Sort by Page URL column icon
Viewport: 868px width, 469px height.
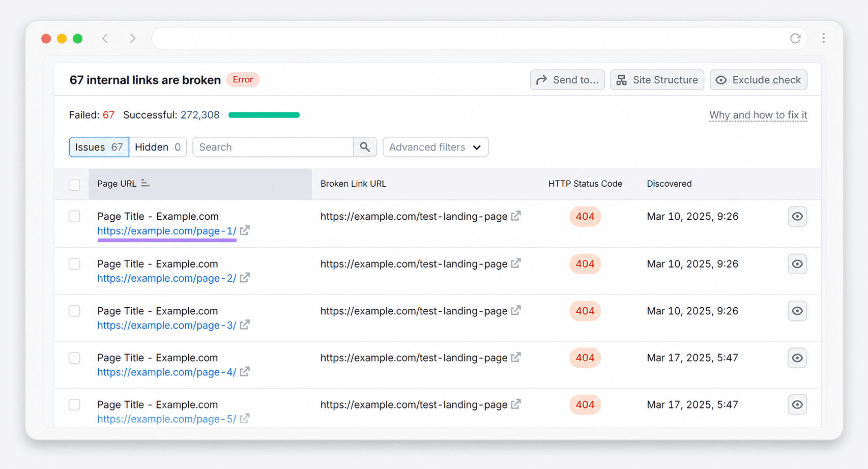(145, 183)
